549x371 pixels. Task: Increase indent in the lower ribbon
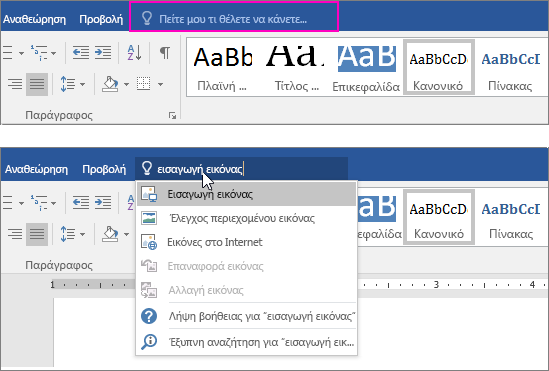click(103, 203)
